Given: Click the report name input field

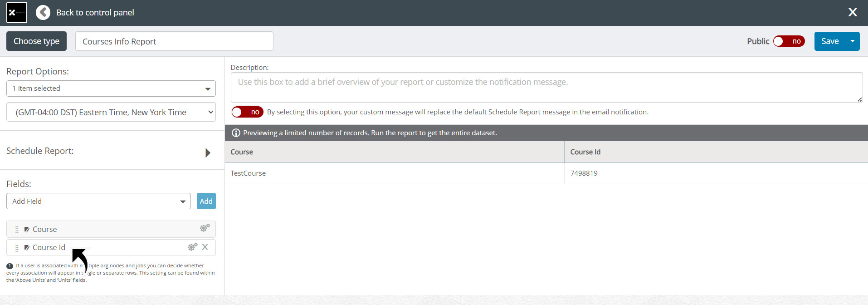Looking at the screenshot, I should point(174,41).
